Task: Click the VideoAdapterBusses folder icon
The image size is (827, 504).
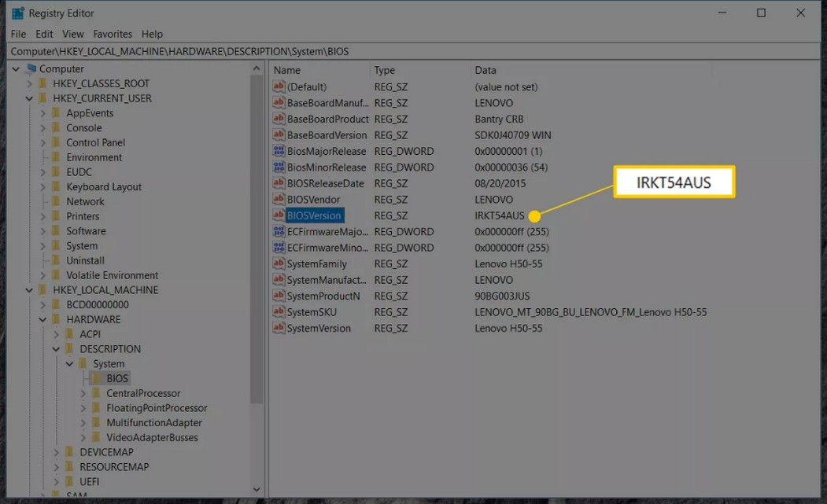Action: [x=97, y=437]
